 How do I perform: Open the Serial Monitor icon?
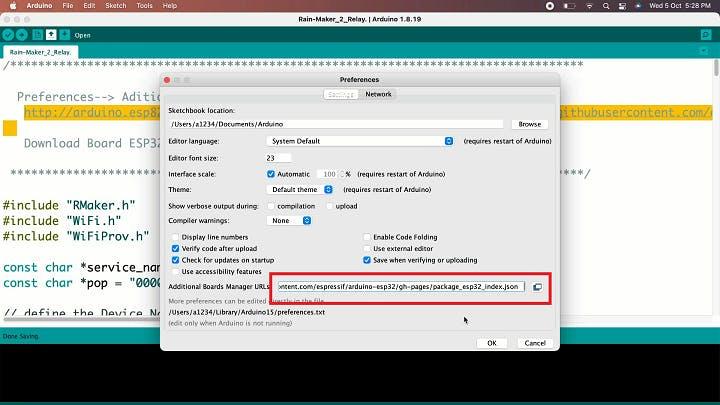[706, 35]
